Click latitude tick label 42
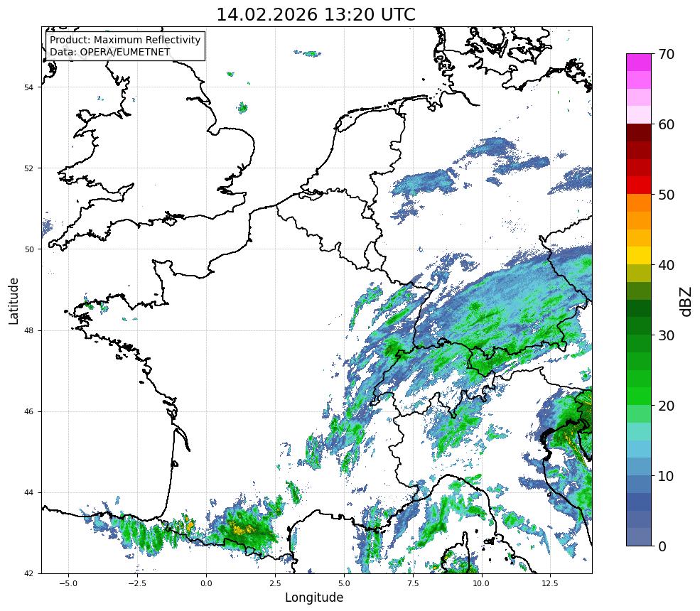700x611 pixels. tap(28, 573)
